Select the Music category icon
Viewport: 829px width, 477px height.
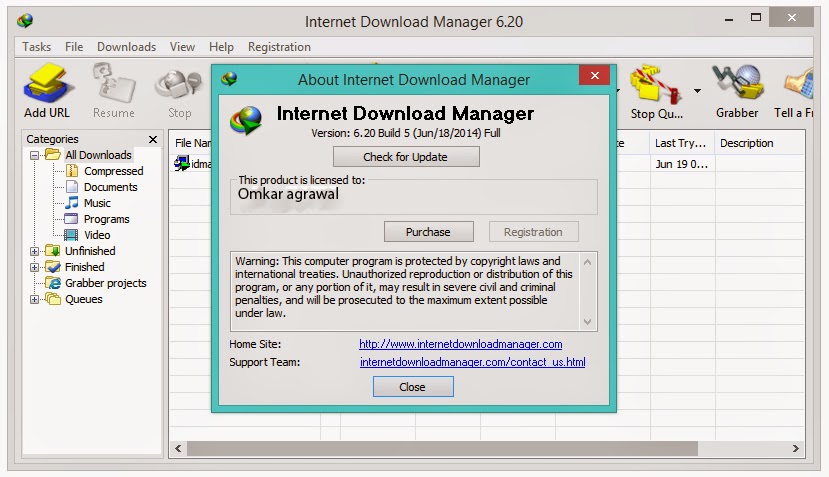tap(71, 203)
